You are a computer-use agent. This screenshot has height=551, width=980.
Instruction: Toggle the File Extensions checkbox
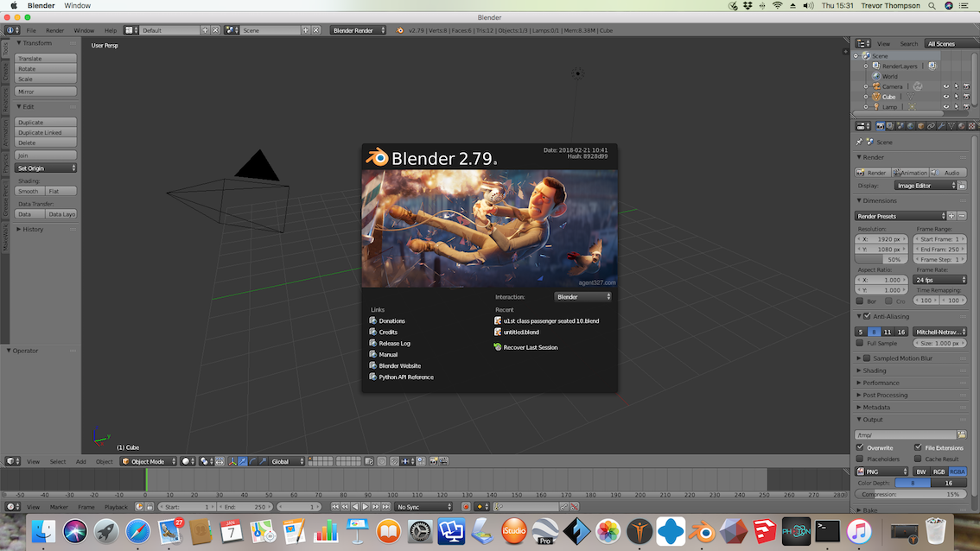(x=918, y=447)
